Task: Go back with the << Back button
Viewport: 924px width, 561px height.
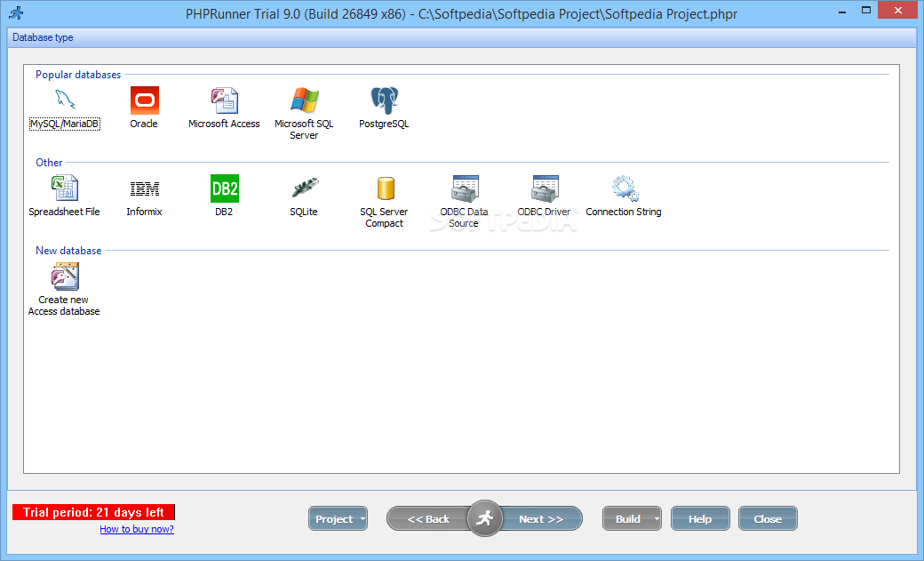Action: (x=428, y=519)
